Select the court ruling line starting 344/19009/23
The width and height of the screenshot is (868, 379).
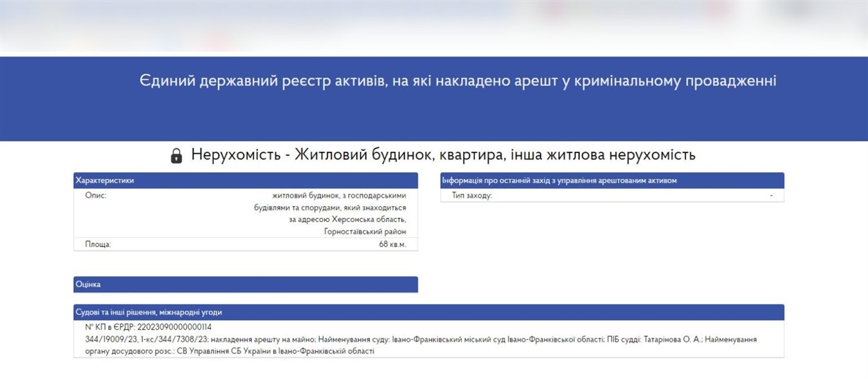[421, 339]
